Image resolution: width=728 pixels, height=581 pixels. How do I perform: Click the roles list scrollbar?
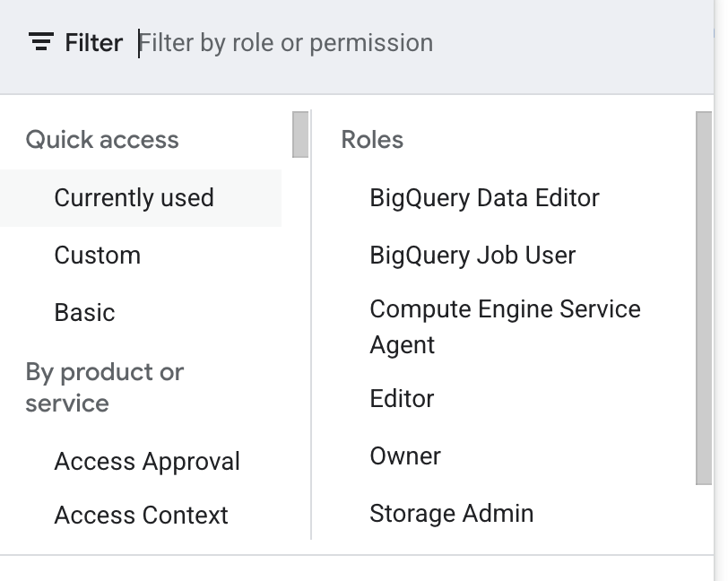(705, 296)
